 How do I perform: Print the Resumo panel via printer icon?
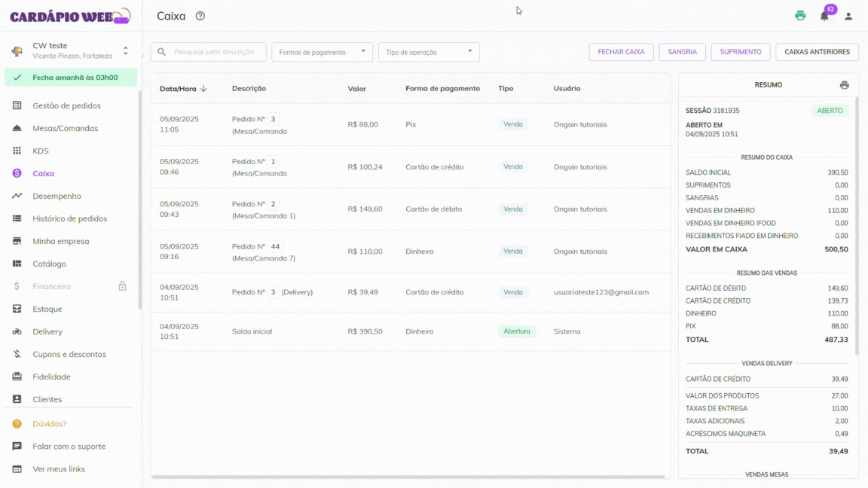(x=844, y=85)
